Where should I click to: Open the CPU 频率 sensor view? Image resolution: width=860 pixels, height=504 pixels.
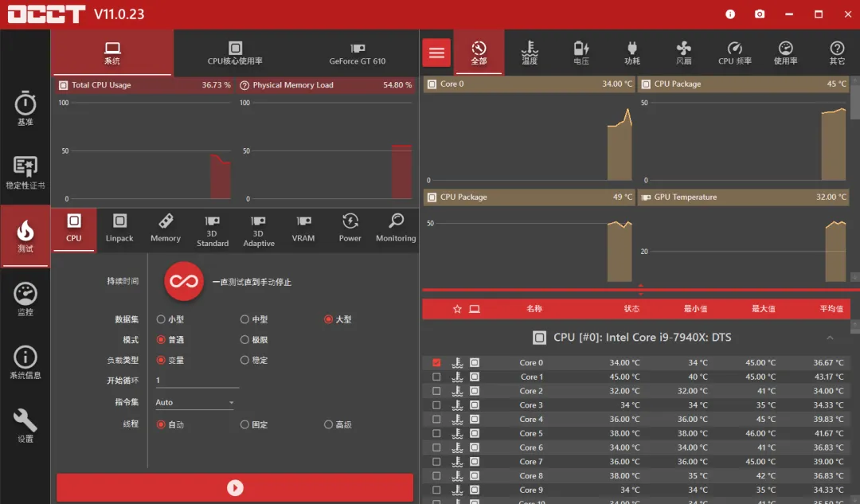pos(734,52)
